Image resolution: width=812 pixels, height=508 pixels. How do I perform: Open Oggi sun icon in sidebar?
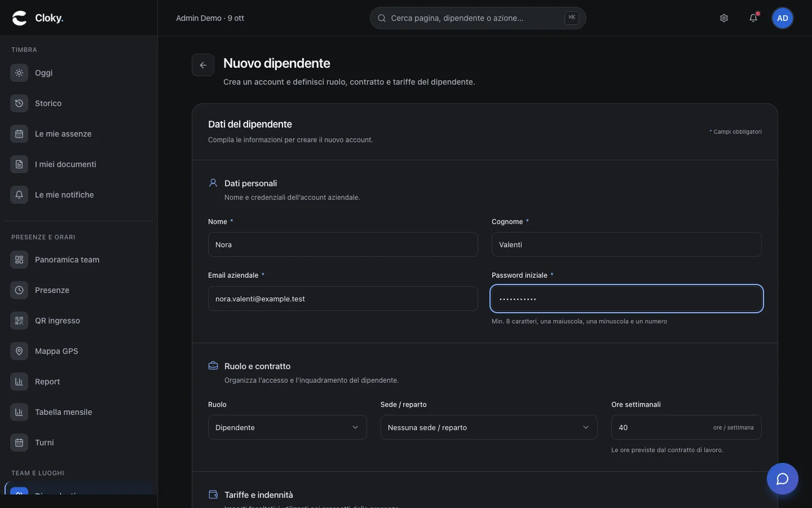click(x=19, y=73)
